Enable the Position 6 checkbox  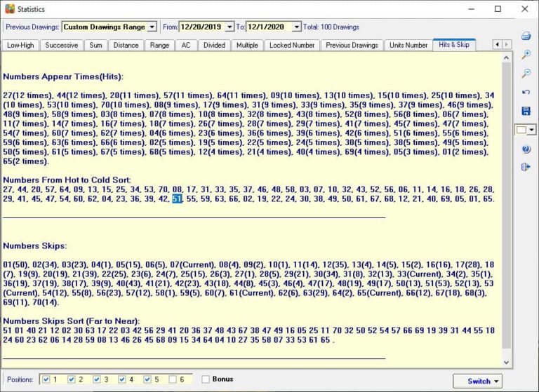click(x=173, y=379)
